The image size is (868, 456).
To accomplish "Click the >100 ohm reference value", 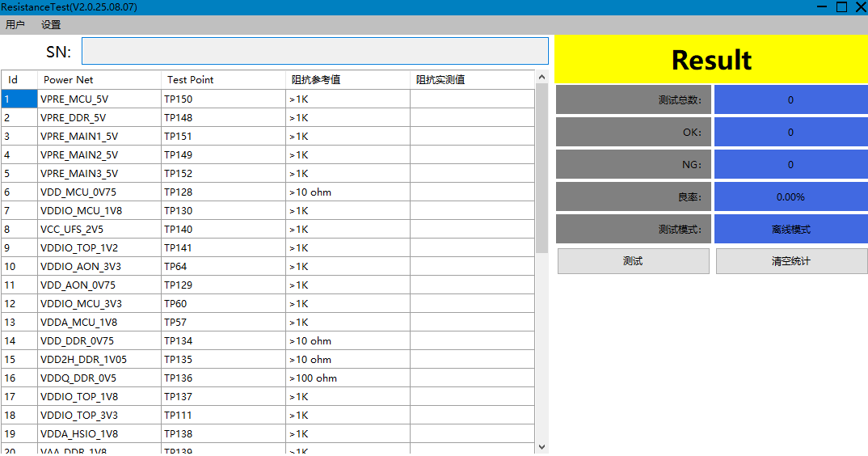I will point(348,378).
